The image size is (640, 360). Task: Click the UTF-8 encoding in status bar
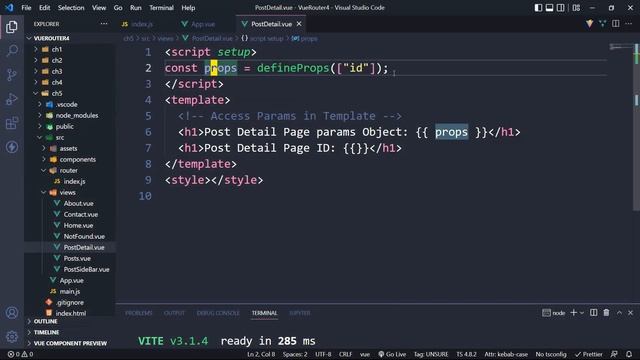pyautogui.click(x=323, y=354)
